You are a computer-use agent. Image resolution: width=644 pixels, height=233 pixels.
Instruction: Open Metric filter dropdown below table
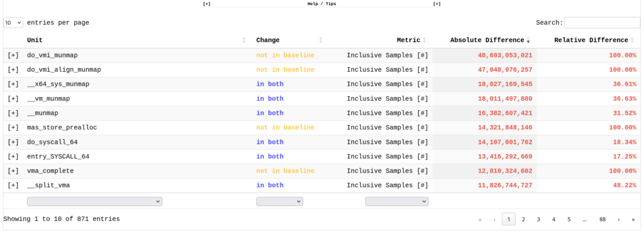click(x=397, y=202)
